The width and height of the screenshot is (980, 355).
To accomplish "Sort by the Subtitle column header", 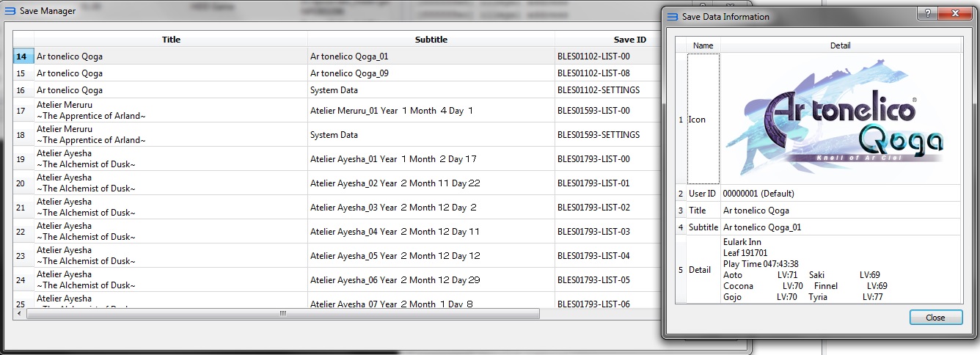I will point(431,40).
